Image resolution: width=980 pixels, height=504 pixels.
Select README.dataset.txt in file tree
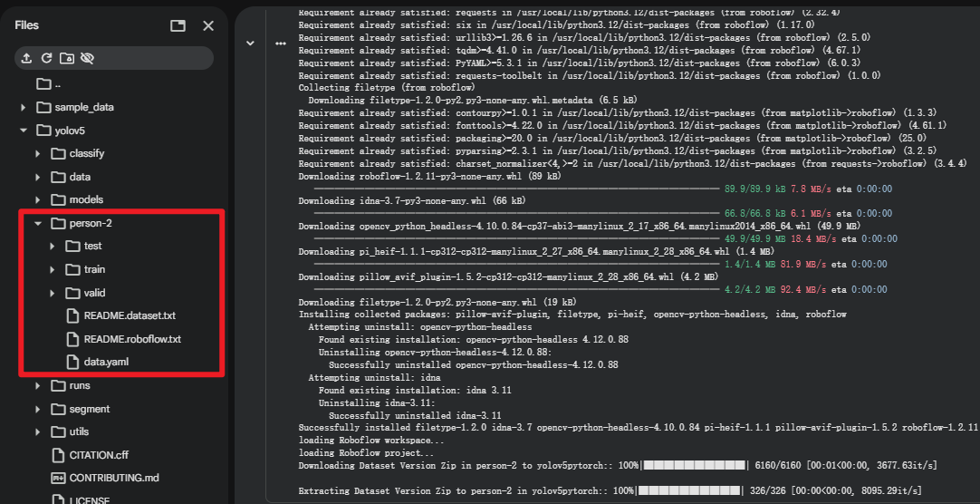click(x=130, y=316)
